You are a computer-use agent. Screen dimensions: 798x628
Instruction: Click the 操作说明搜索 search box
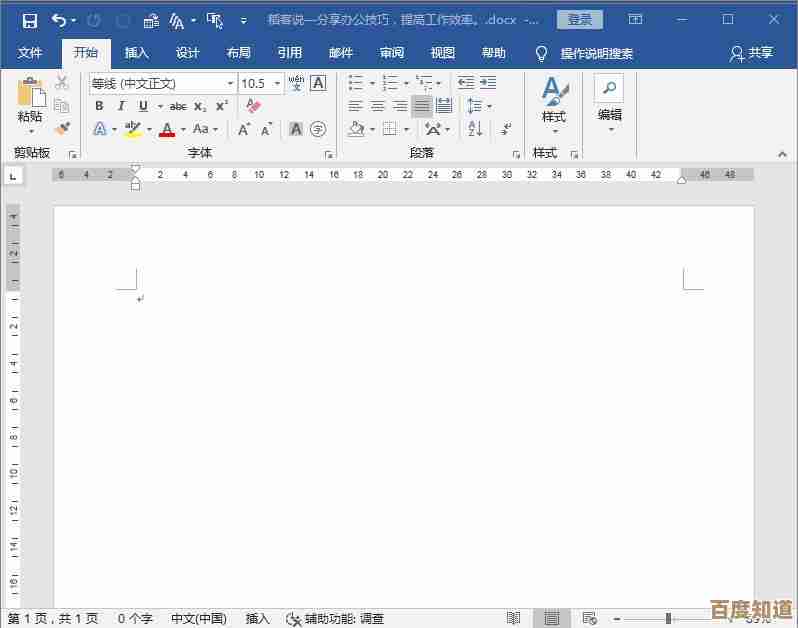click(596, 53)
